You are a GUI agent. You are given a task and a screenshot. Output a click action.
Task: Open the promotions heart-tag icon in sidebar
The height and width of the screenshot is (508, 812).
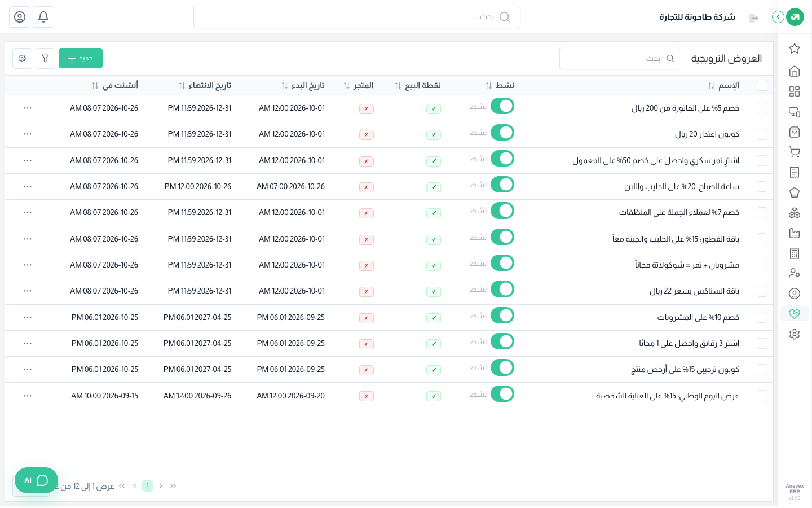click(795, 314)
